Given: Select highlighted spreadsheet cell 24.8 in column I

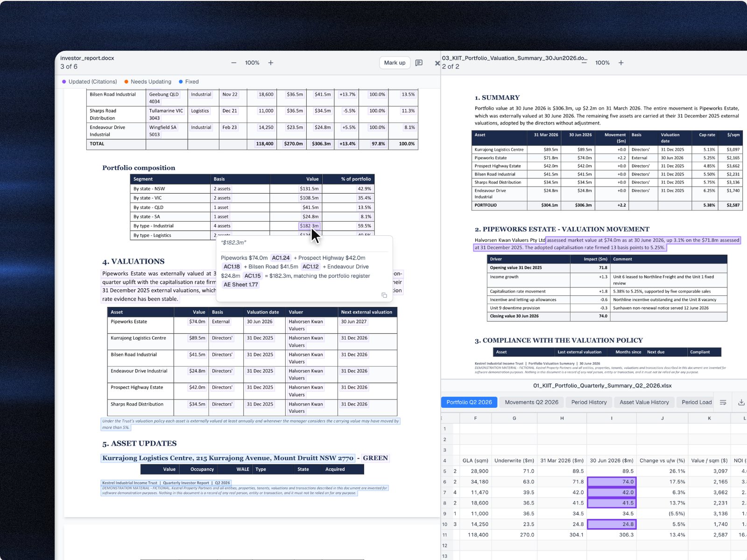Looking at the screenshot, I should coord(612,524).
